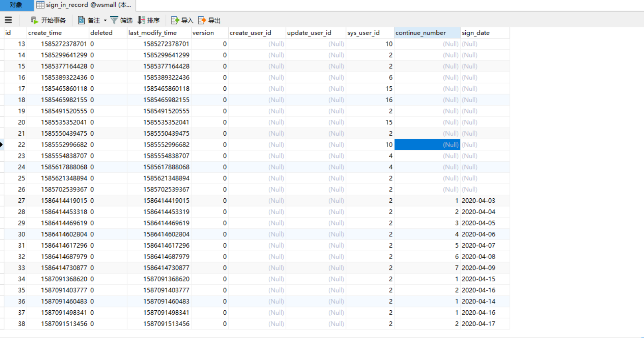Select last_modify_time cell 1587091513456
Screen dimensions: 644x338
pyautogui.click(x=159, y=324)
